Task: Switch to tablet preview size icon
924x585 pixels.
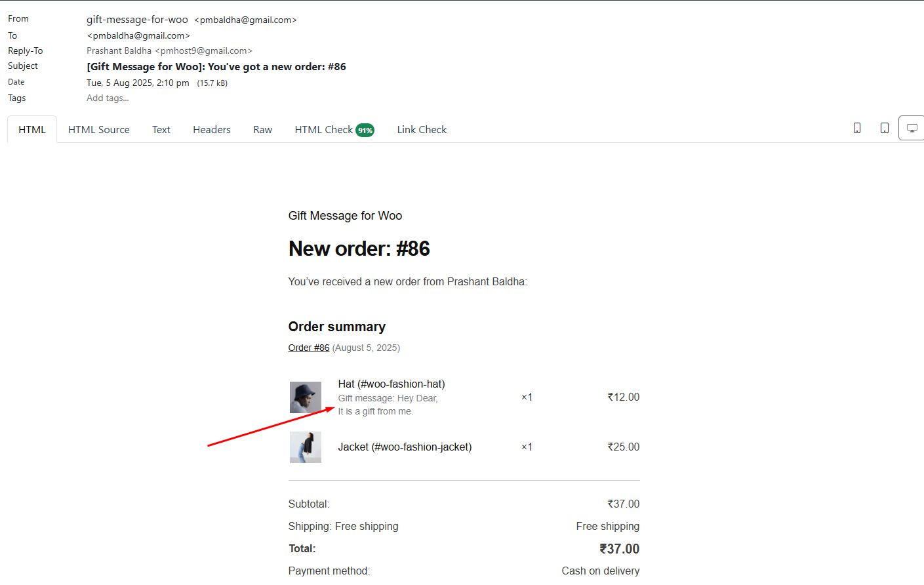Action: pos(884,129)
